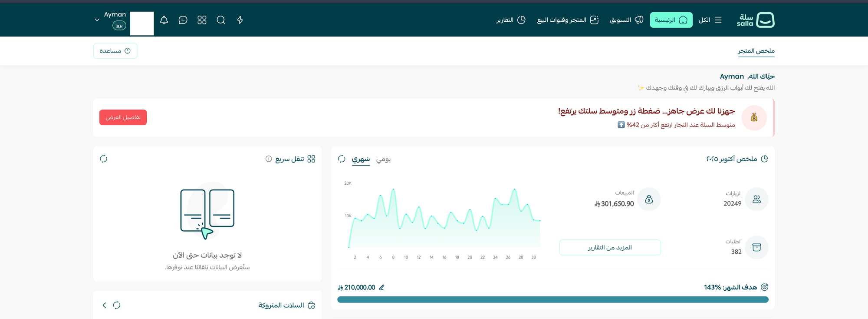Edit the monthly goal amount pencil icon

(381, 287)
